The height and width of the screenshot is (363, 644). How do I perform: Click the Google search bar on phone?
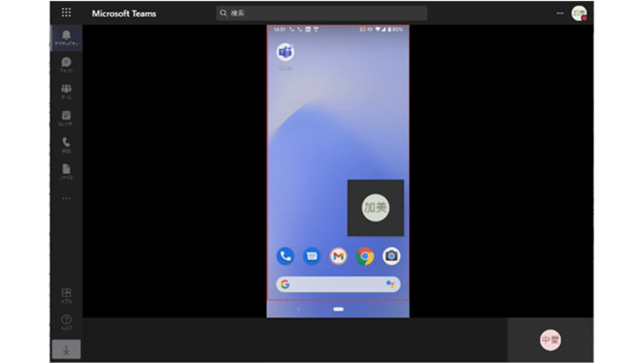[x=339, y=284]
